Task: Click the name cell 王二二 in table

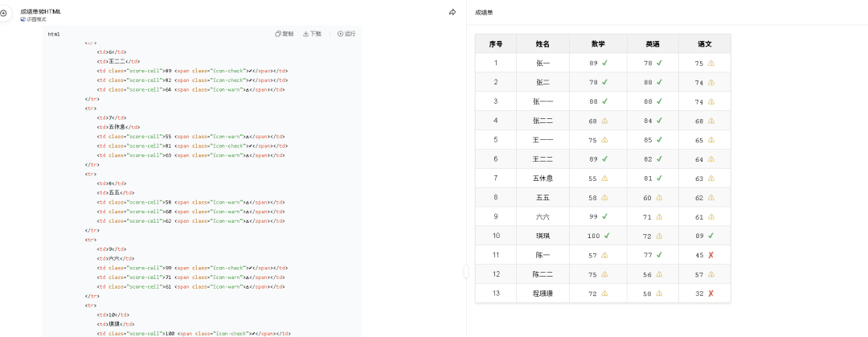Action: tap(543, 159)
